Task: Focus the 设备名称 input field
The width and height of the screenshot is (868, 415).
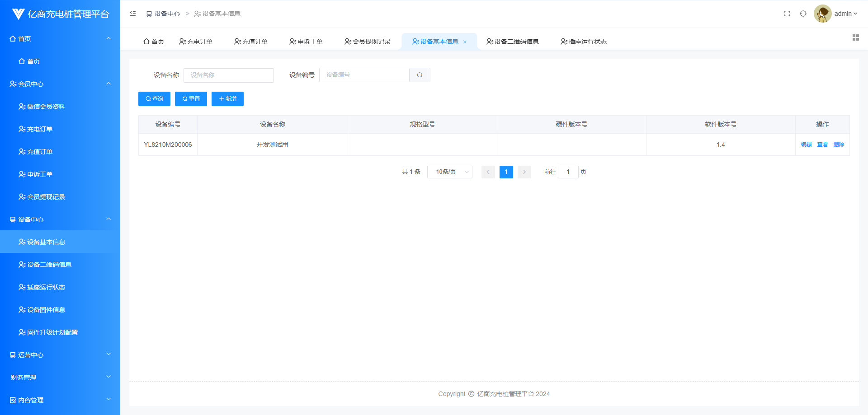Action: (x=228, y=75)
